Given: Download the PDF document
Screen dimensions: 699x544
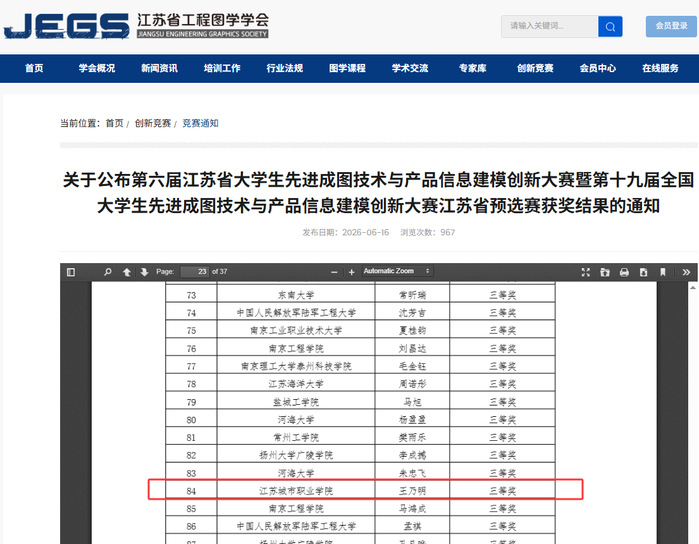Looking at the screenshot, I should [x=643, y=272].
